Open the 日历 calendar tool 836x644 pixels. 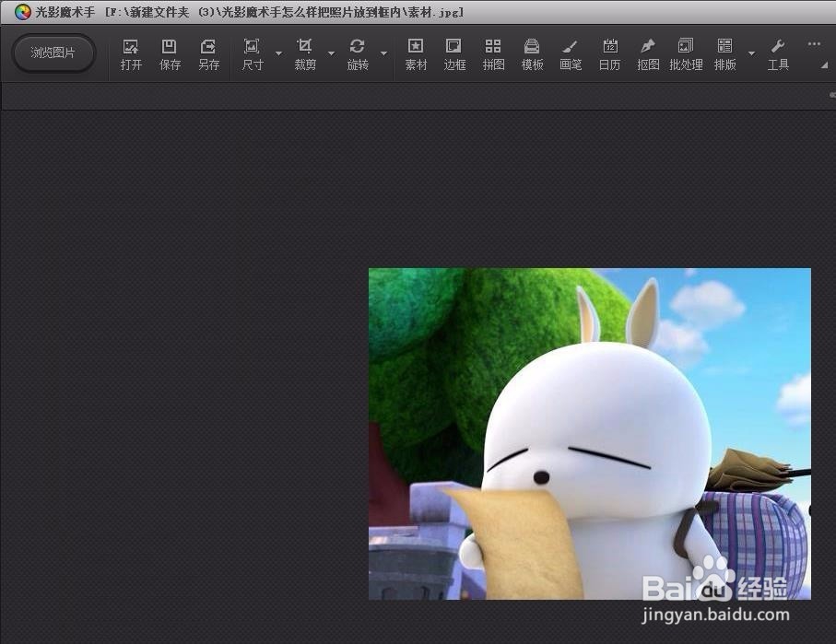tap(609, 54)
